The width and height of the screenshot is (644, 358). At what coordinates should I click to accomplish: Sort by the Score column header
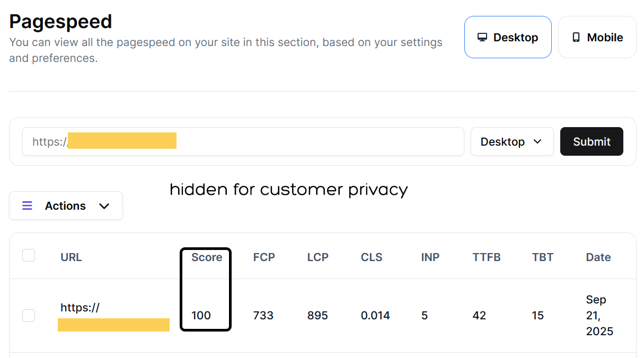(207, 257)
